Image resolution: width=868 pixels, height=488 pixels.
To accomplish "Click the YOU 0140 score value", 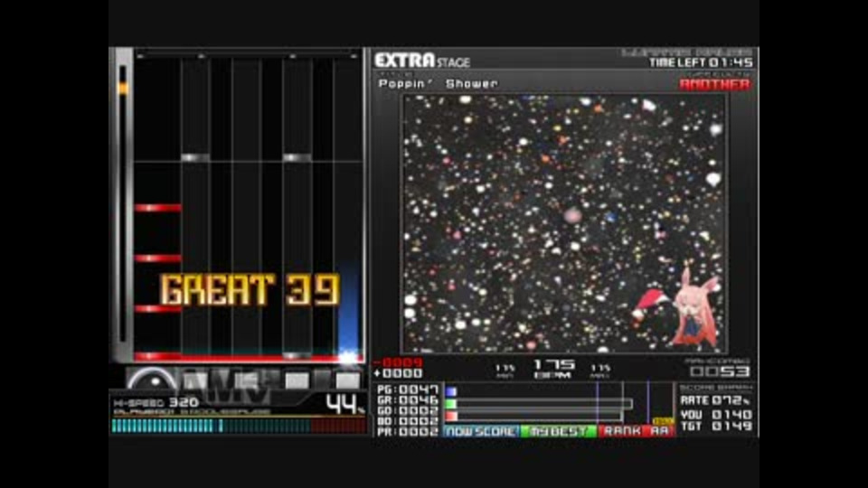I will (x=715, y=414).
